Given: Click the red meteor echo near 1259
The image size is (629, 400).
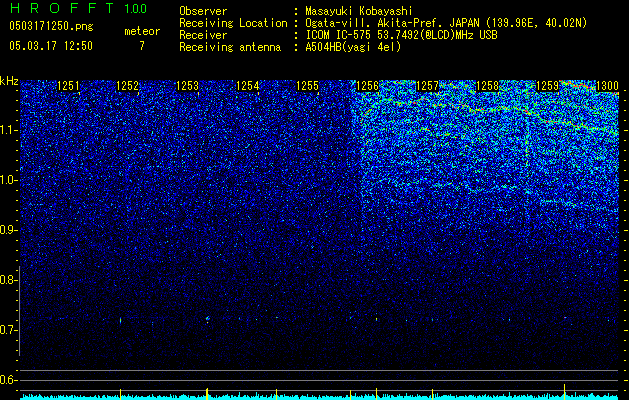Looking at the screenshot, I should (565, 318).
